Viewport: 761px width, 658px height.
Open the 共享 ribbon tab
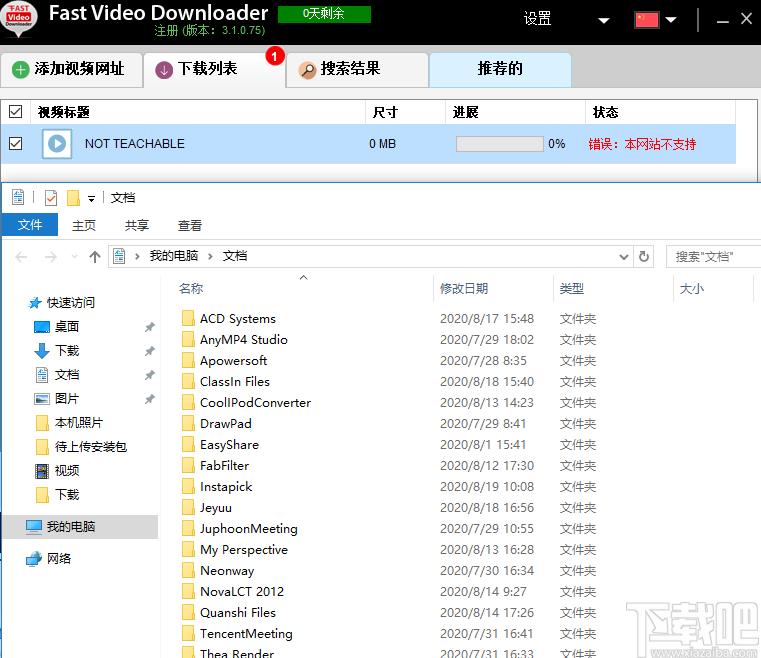click(x=137, y=225)
